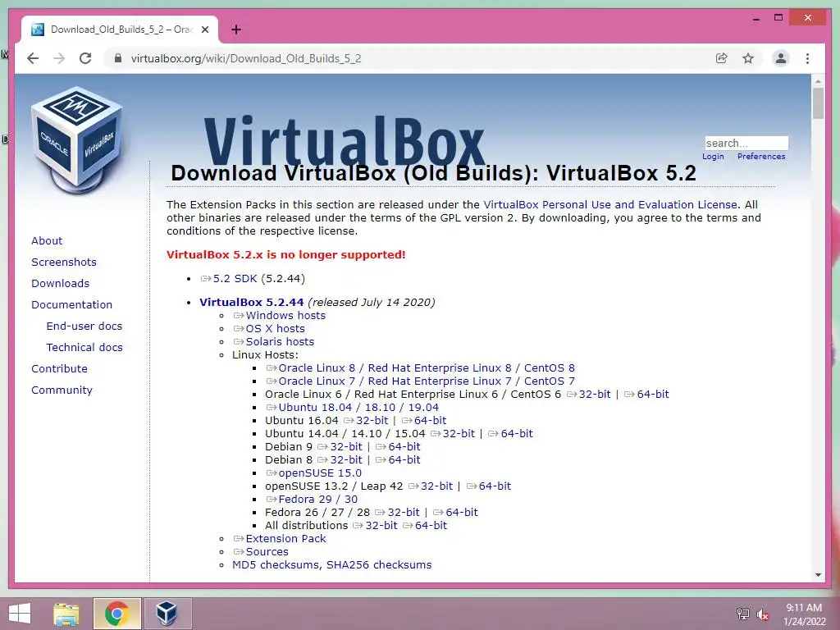Open VirtualBox Personal Use and Evaluation License link

[x=610, y=204]
